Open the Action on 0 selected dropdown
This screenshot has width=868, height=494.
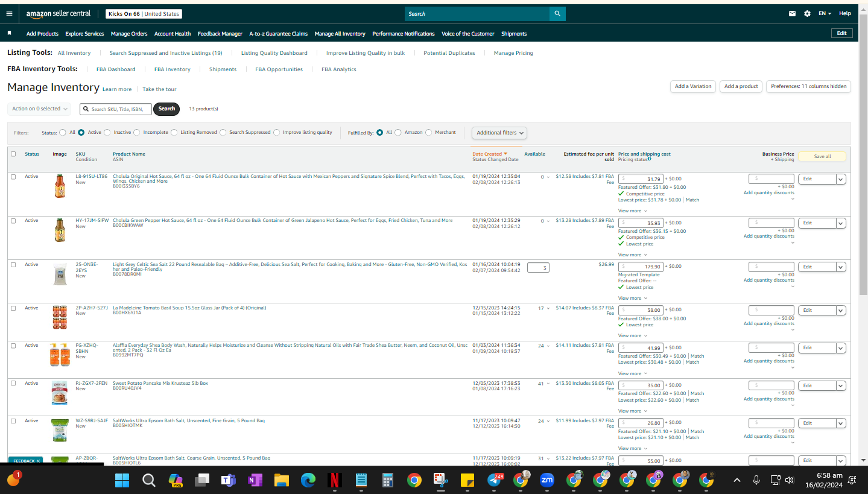(x=39, y=109)
